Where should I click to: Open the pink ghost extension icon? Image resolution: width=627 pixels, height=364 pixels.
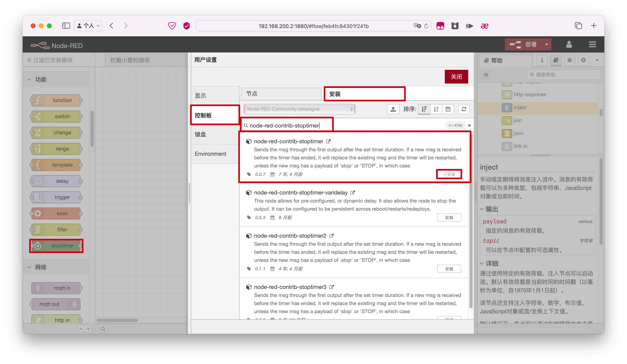pyautogui.click(x=440, y=26)
